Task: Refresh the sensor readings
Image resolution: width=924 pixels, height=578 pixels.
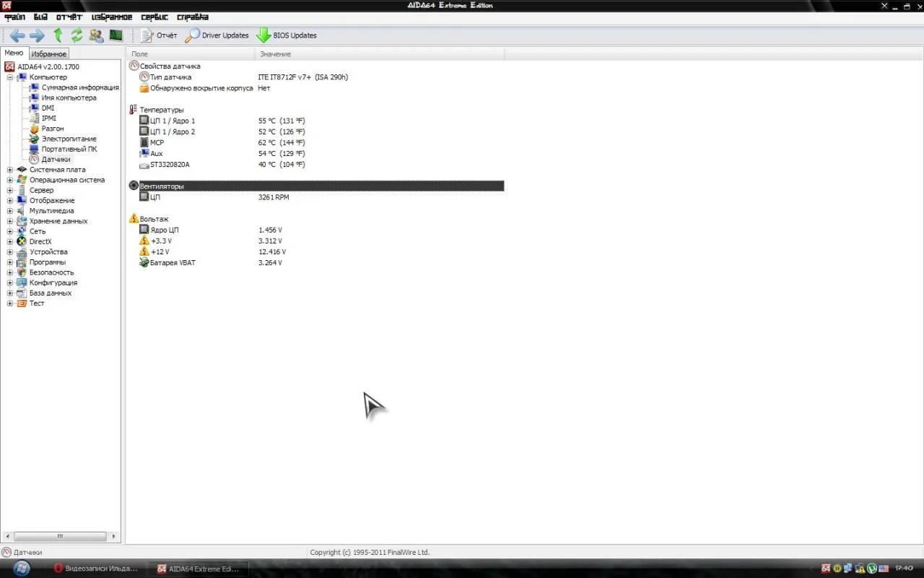Action: pyautogui.click(x=77, y=35)
